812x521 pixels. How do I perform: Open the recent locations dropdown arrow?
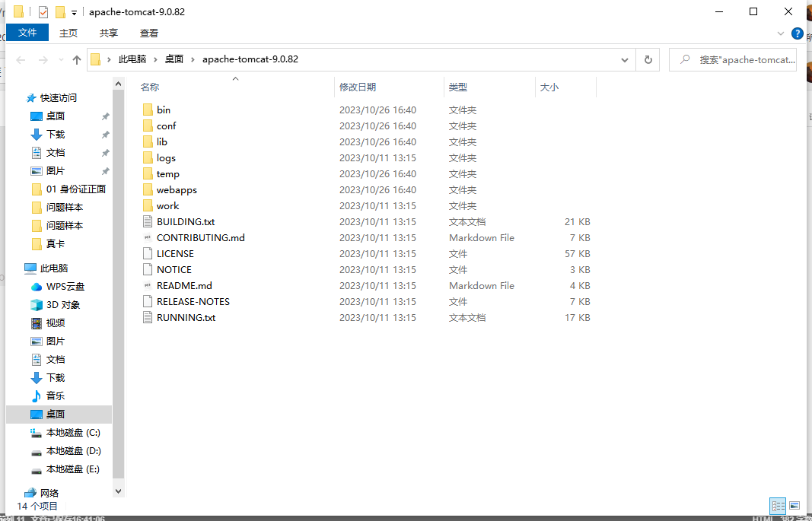(x=61, y=60)
